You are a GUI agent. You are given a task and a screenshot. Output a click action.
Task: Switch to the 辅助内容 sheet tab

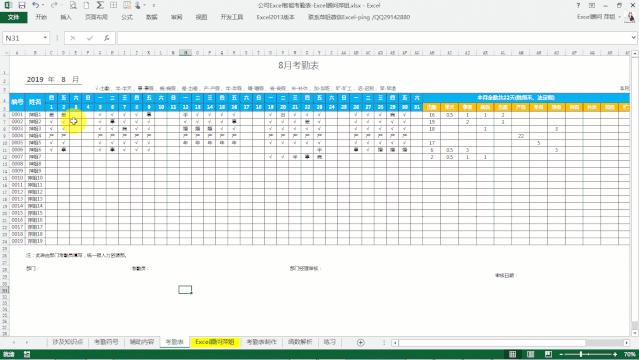(x=142, y=342)
